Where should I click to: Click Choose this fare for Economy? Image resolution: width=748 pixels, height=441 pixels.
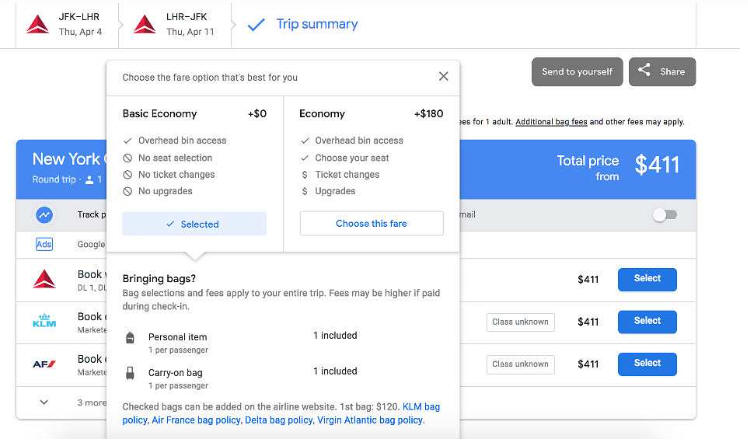coord(372,223)
